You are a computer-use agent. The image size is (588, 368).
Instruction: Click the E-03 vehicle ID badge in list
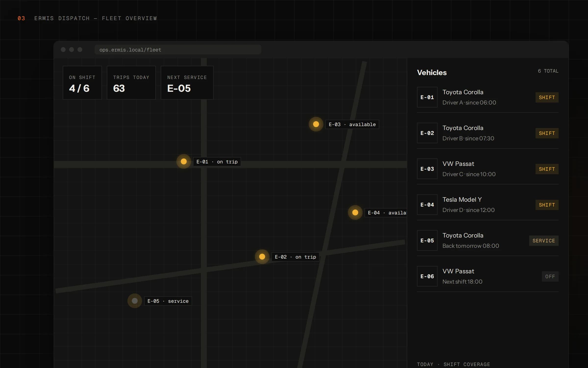coord(427,169)
